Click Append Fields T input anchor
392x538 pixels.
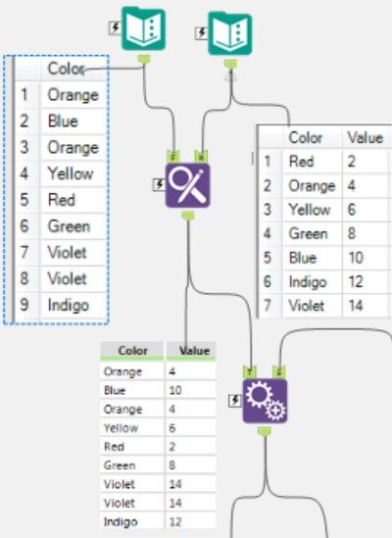250,372
